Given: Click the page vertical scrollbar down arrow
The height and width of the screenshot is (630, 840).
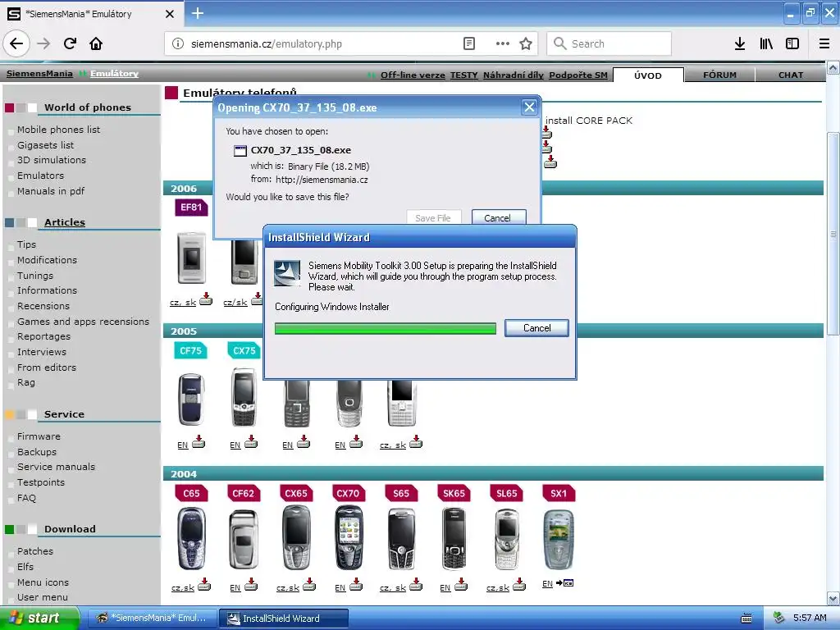Looking at the screenshot, I should pyautogui.click(x=833, y=598).
